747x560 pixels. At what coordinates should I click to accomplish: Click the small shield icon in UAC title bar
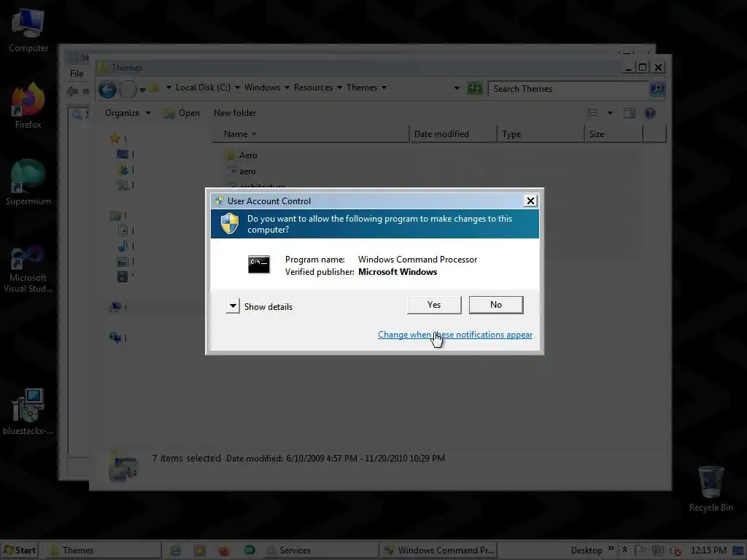point(219,201)
